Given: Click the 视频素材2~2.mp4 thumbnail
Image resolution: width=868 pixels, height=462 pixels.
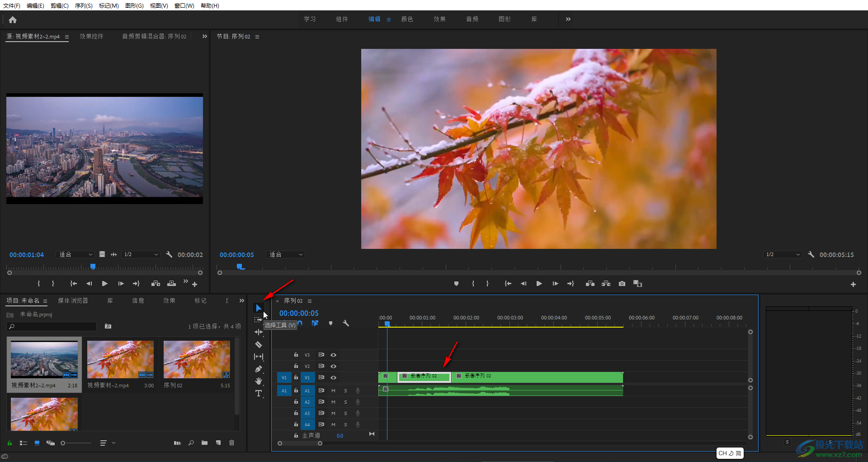Looking at the screenshot, I should tap(44, 360).
